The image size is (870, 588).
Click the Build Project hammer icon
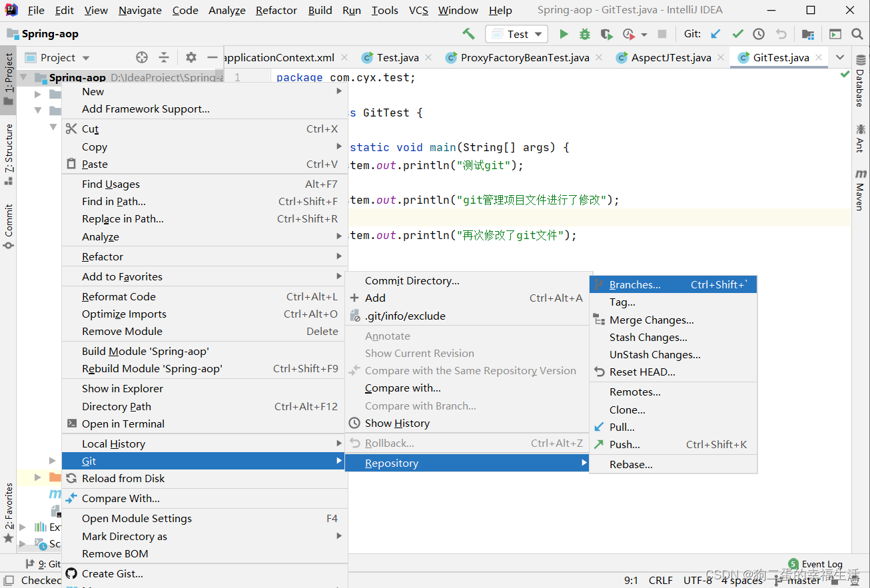point(468,34)
